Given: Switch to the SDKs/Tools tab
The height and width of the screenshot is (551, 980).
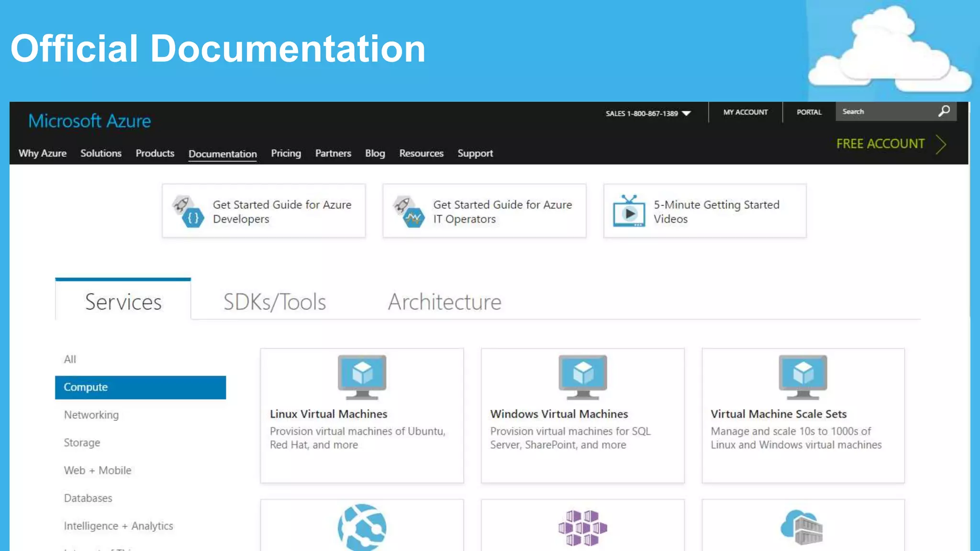Looking at the screenshot, I should (275, 302).
